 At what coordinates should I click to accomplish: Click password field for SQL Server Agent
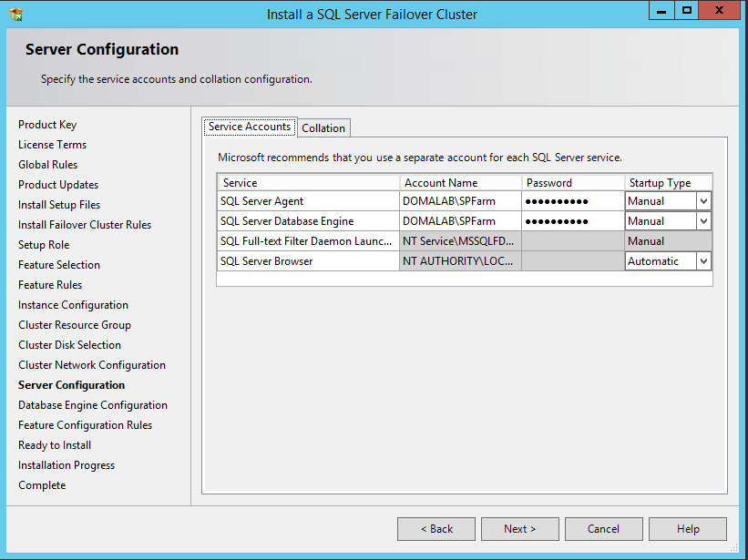click(573, 201)
